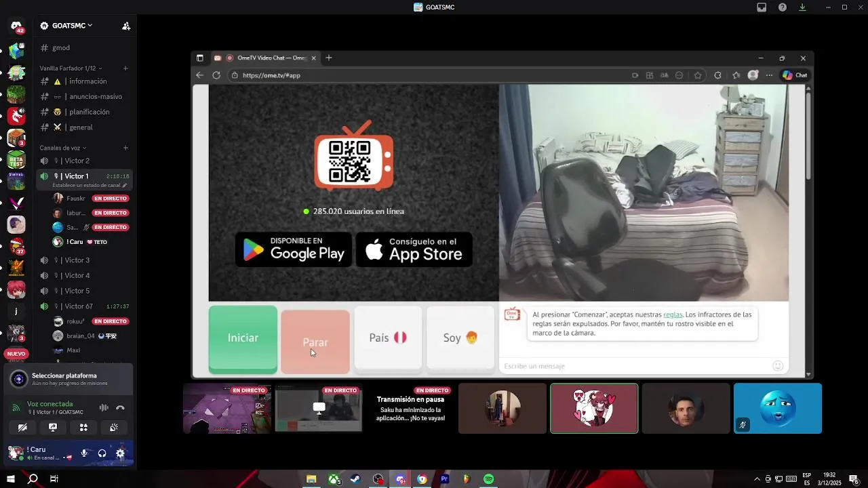The image size is (868, 488).
Task: Add OmeTV page to favorites star
Action: click(x=698, y=75)
